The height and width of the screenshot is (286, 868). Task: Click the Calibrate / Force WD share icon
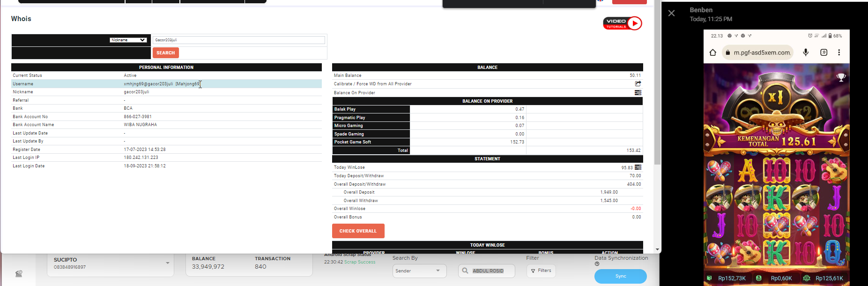638,83
